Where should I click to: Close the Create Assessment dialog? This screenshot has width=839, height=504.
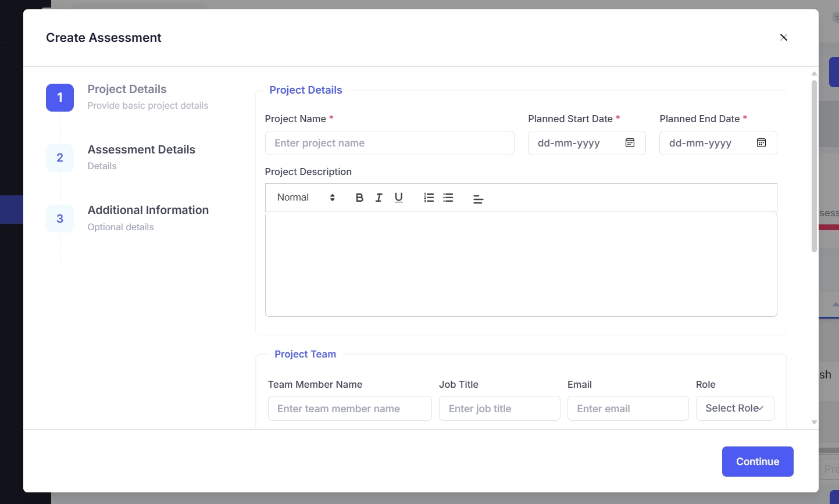pyautogui.click(x=783, y=37)
